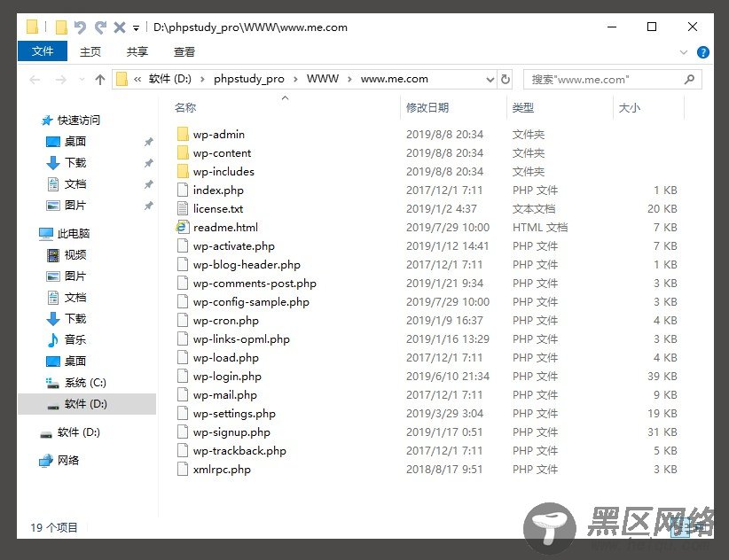Expand the breadcrumb chevron after WWW
This screenshot has height=560, width=729.
pyautogui.click(x=349, y=80)
